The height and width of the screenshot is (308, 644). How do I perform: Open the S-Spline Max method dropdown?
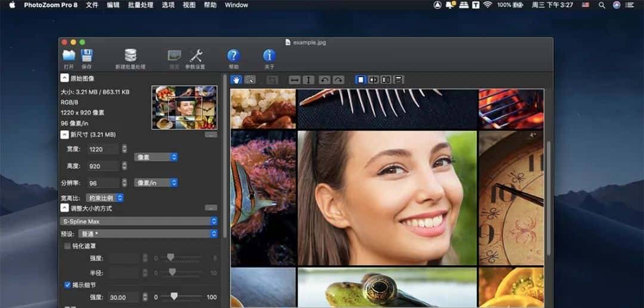[140, 221]
